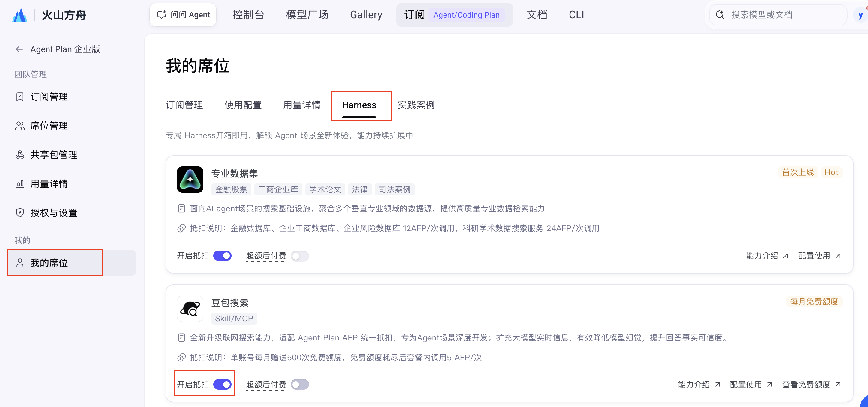Click the 用量详情 chart icon in sidebar
This screenshot has width=868, height=407.
pos(20,184)
